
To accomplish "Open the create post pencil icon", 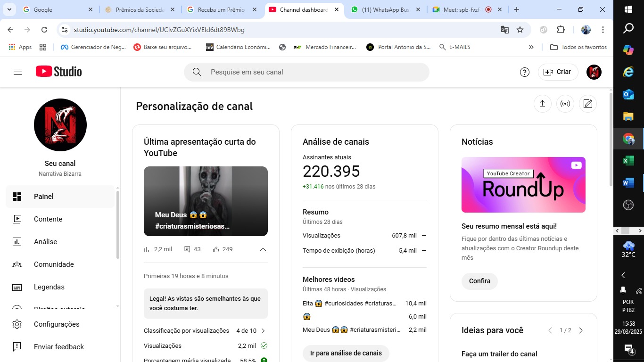I will pos(588,104).
